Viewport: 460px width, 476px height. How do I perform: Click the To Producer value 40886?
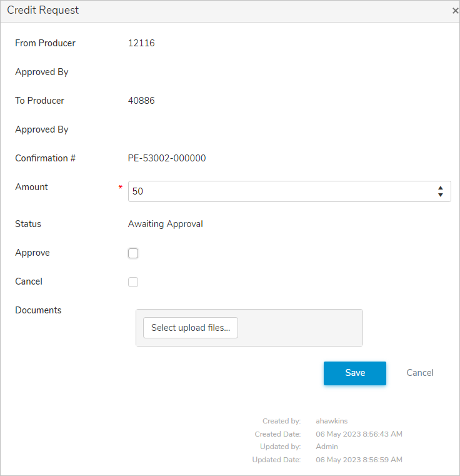click(141, 101)
